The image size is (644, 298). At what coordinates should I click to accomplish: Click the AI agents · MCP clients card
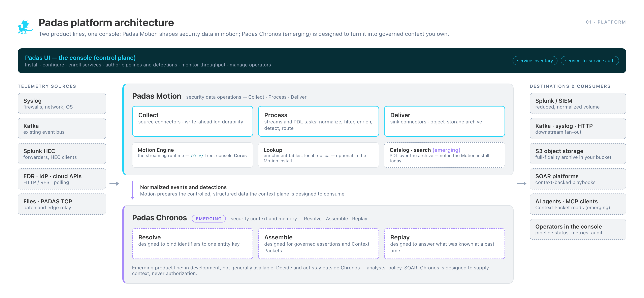(x=578, y=204)
